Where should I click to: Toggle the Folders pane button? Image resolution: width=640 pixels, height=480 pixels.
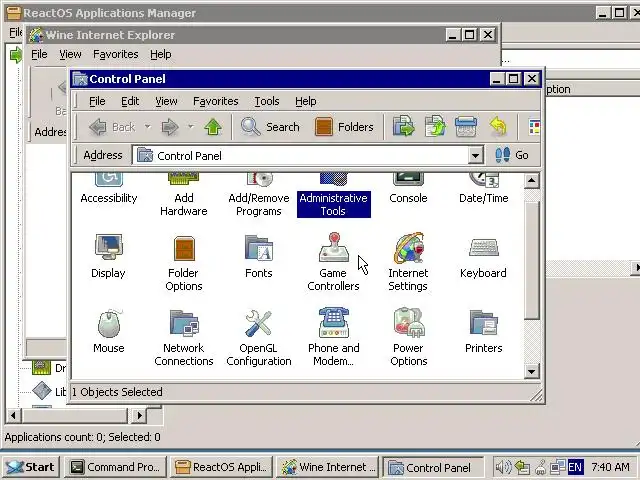pyautogui.click(x=344, y=127)
